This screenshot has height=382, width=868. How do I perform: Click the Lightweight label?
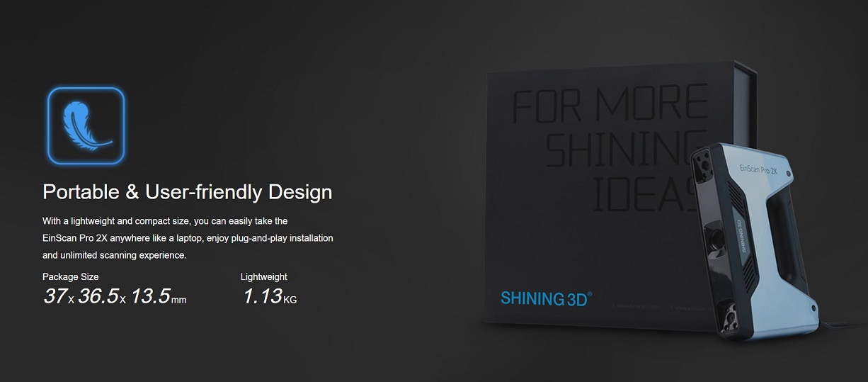click(264, 277)
